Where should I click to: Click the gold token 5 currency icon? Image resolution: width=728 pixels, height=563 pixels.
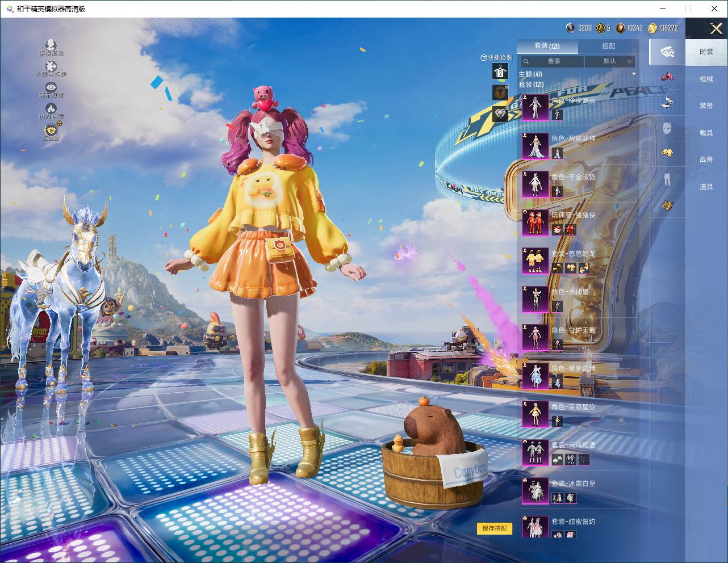coord(600,28)
